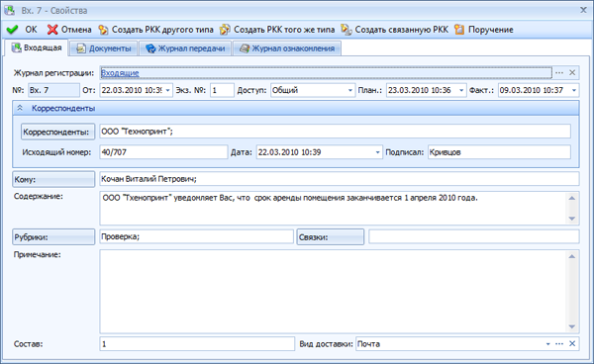Click the Примечание scrollbar down arrow

coord(572,326)
